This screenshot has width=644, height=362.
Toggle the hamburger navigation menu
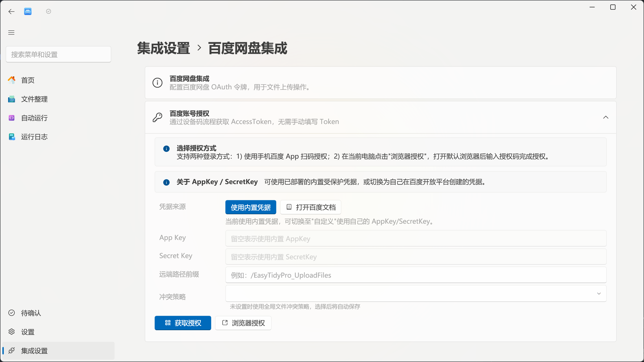tap(11, 33)
